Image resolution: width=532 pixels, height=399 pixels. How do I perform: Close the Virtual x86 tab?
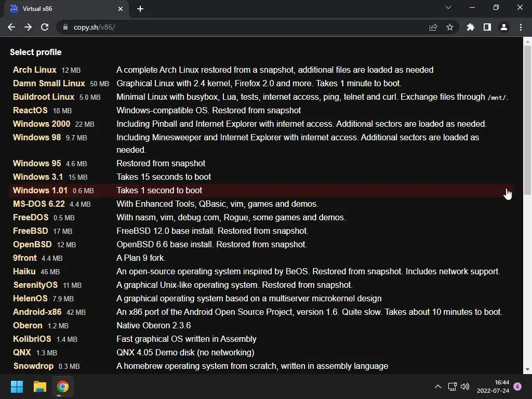[121, 9]
